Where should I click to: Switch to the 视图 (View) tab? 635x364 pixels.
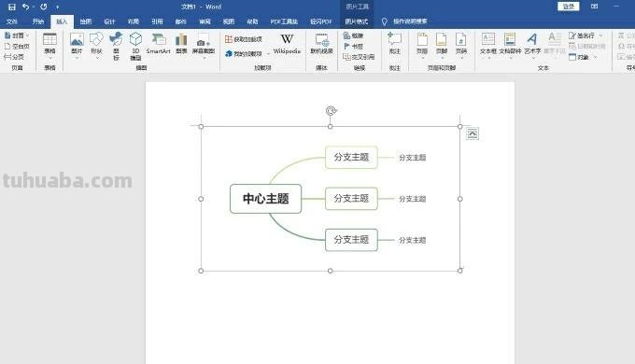click(229, 21)
